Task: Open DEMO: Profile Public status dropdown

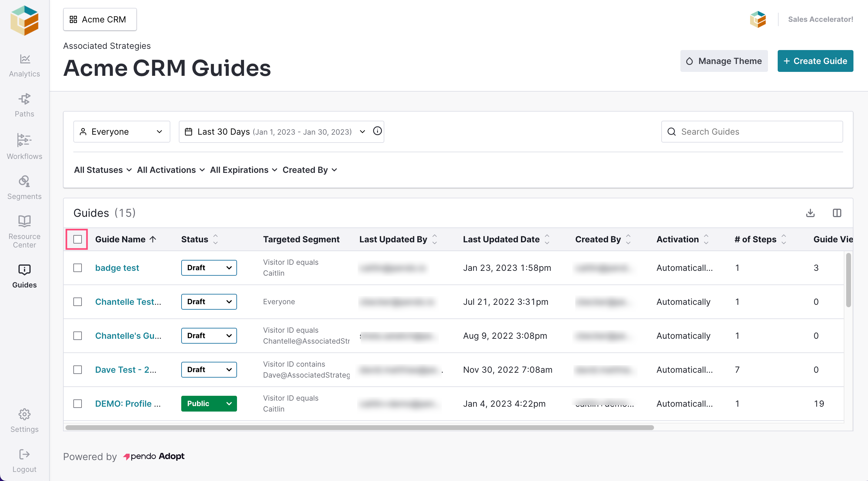Action: coord(209,403)
